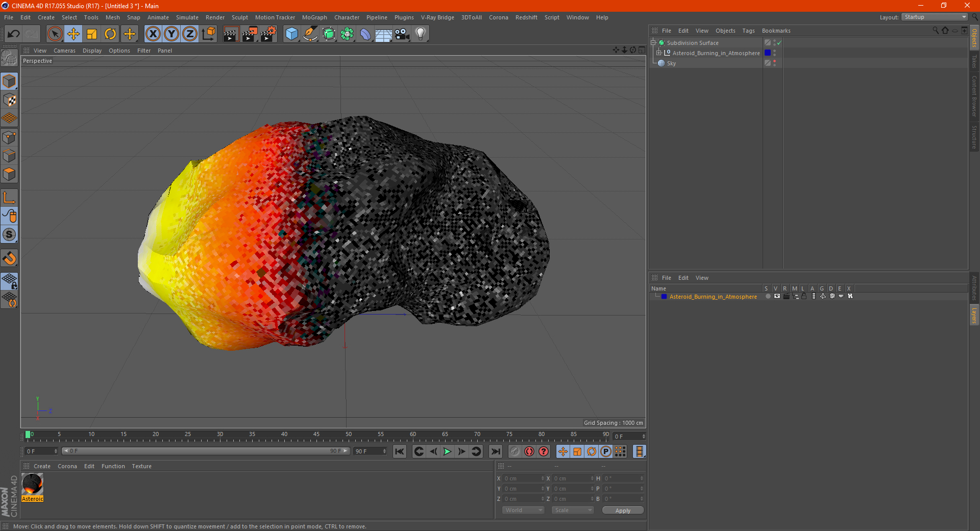Activate the Move tool
Viewport: 980px width, 531px height.
click(73, 34)
